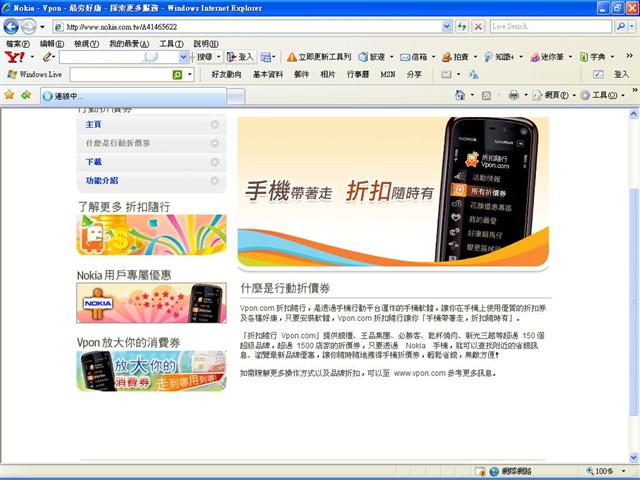Click the Yahoo! Y! logo icon
The image size is (640, 480).
click(x=14, y=57)
